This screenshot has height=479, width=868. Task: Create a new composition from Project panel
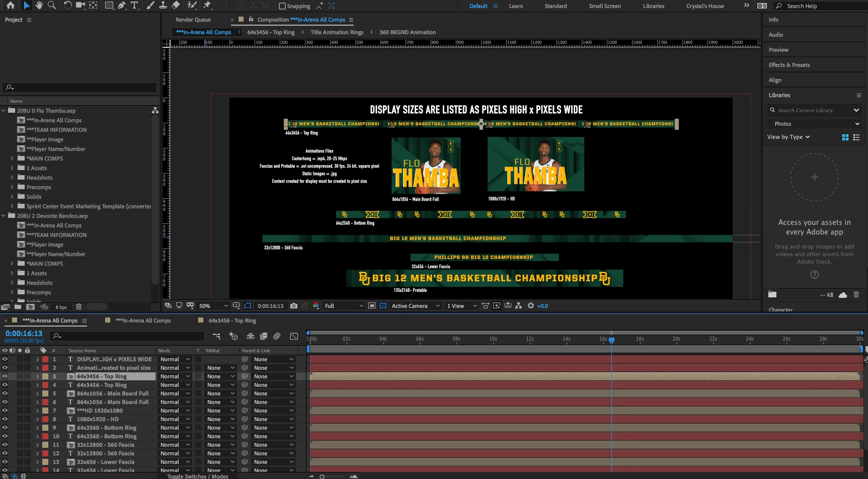[x=30, y=306]
